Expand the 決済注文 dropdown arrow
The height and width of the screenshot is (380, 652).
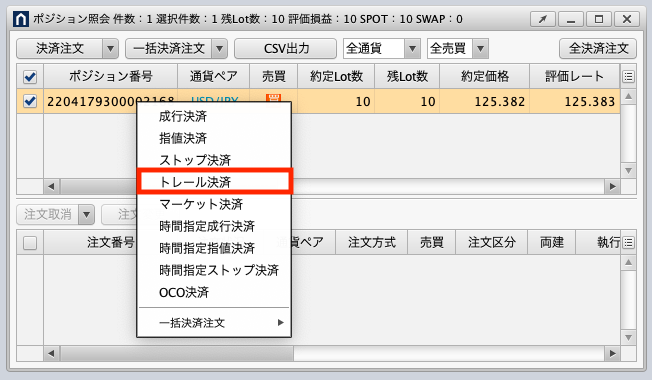pos(110,49)
